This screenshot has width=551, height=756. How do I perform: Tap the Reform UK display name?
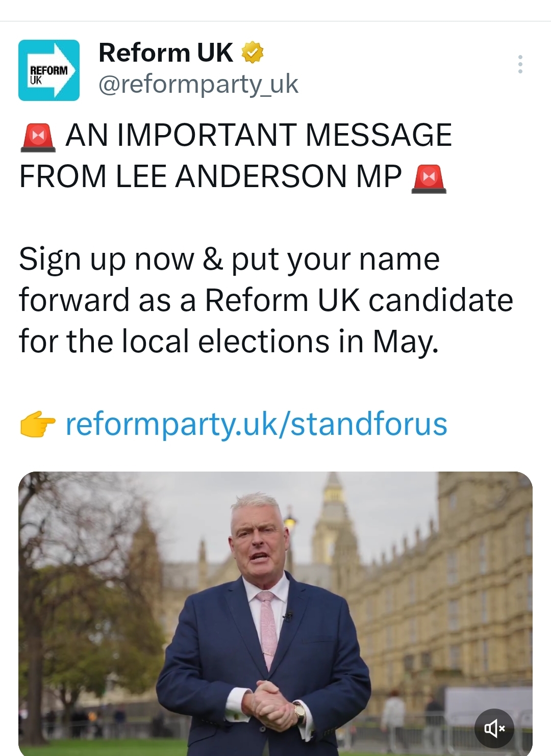tap(166, 53)
